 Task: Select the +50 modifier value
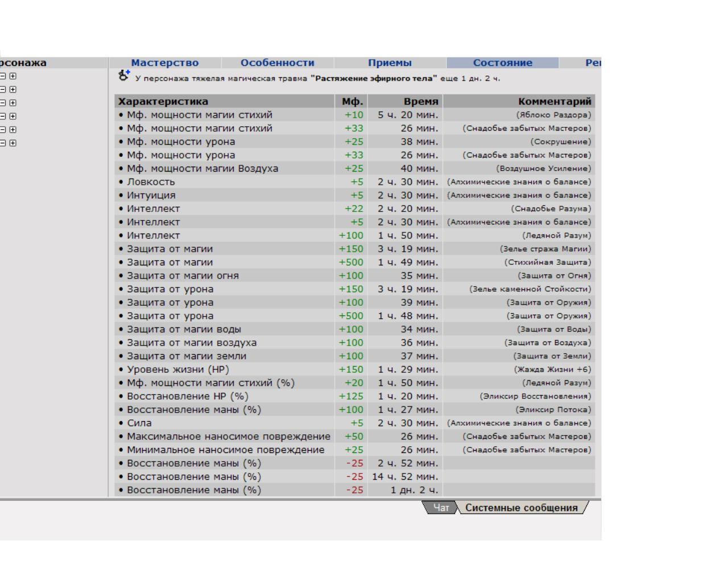click(x=354, y=436)
